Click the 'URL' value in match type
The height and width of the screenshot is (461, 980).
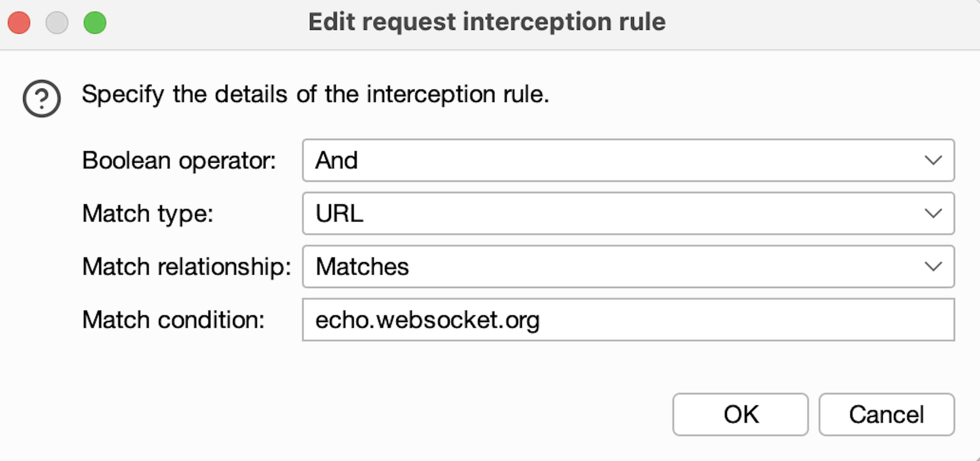coord(339,213)
